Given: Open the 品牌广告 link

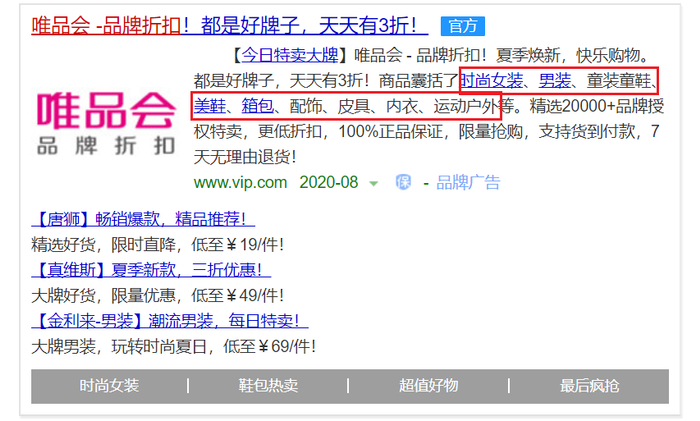Looking at the screenshot, I should (468, 183).
